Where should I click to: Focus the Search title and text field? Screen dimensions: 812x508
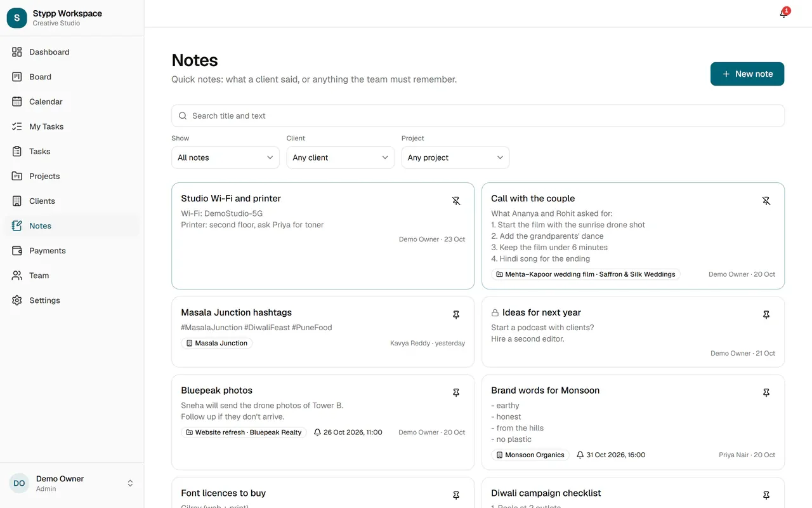(478, 116)
